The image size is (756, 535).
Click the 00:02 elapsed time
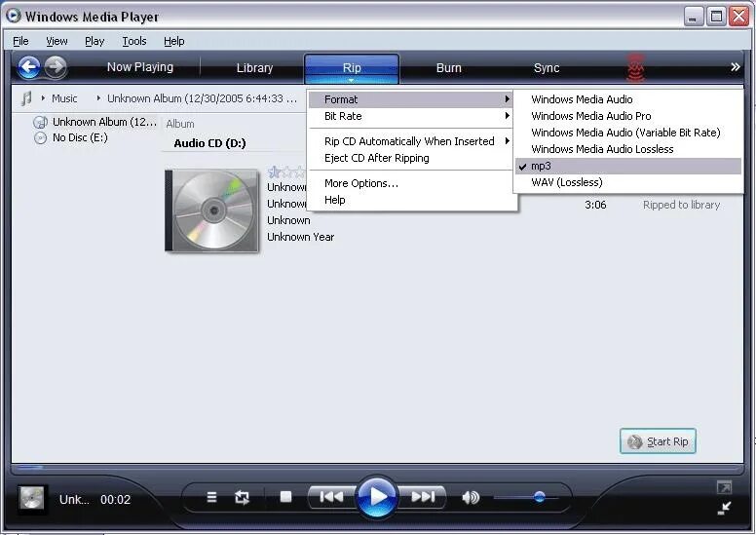coord(115,499)
